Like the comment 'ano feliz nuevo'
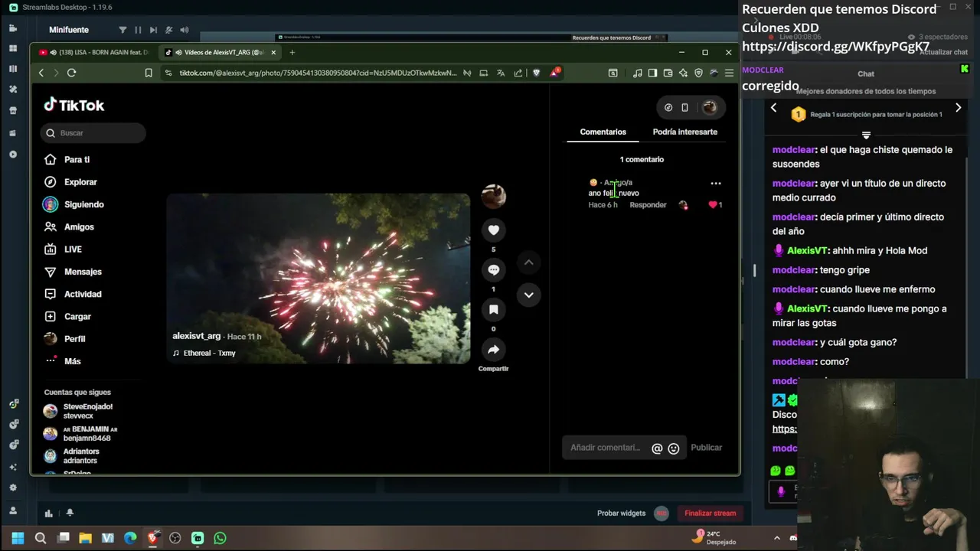Screen dimensions: 980x551 tap(713, 205)
